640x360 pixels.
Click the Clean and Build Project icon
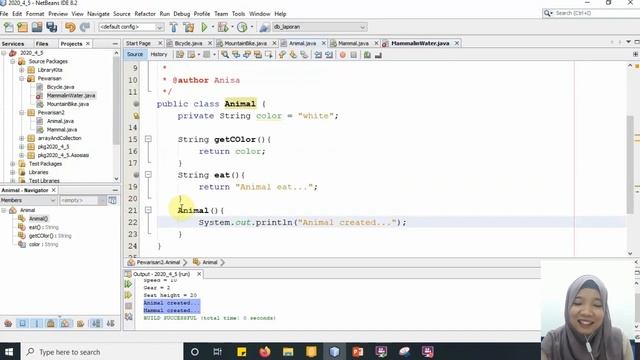tap(188, 27)
